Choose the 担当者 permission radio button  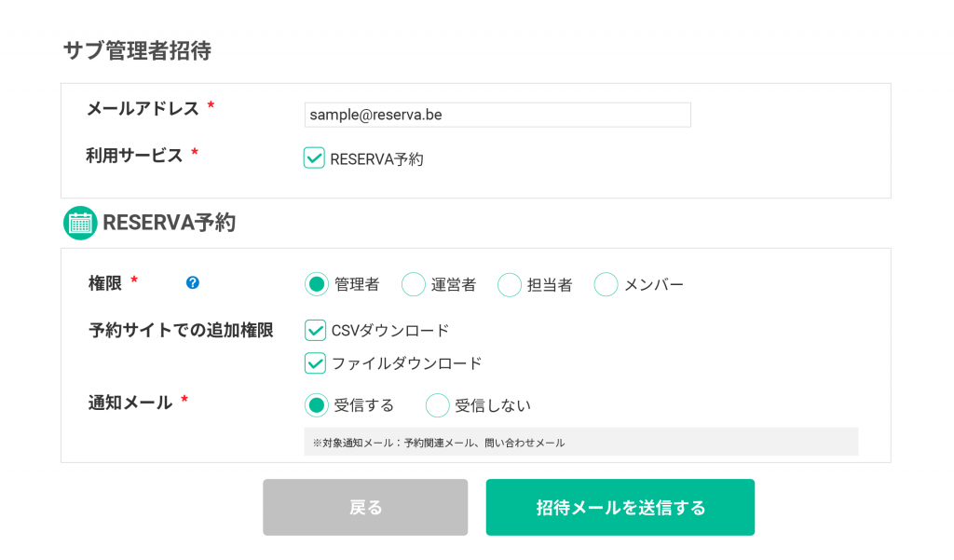[x=510, y=284]
